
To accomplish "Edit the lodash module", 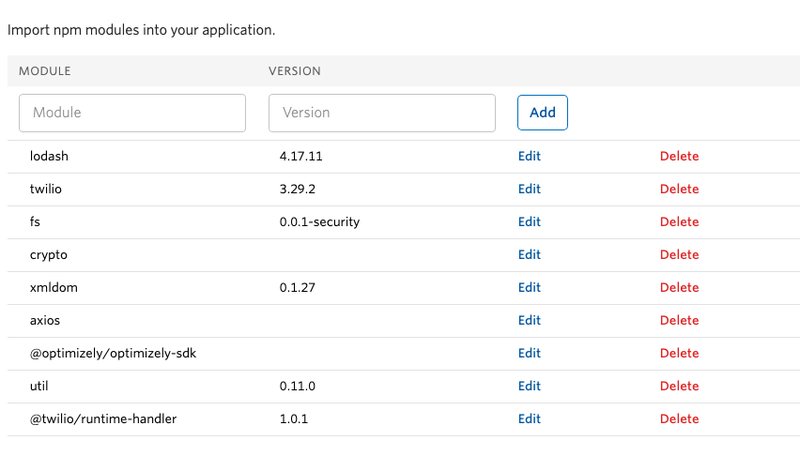I will (x=529, y=156).
